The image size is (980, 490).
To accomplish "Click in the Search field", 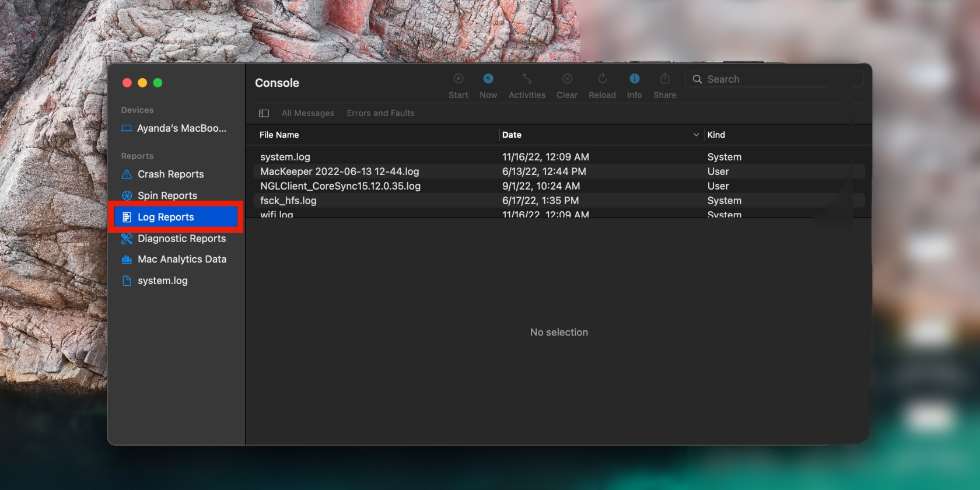I will pos(774,79).
